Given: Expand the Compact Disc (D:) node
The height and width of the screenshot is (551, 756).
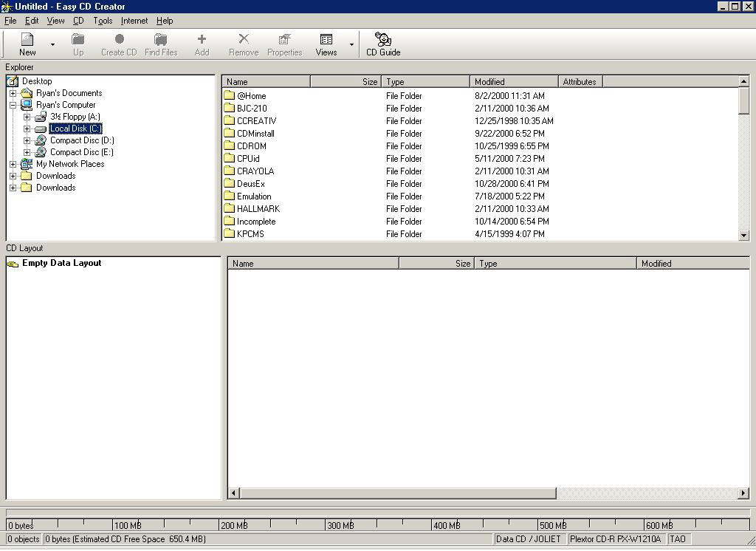Looking at the screenshot, I should coord(27,140).
